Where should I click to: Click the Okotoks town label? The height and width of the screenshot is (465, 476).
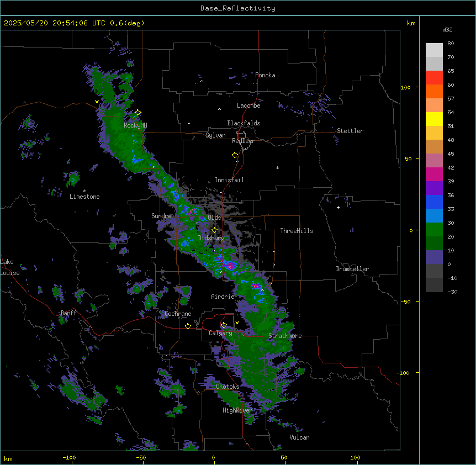228,387
